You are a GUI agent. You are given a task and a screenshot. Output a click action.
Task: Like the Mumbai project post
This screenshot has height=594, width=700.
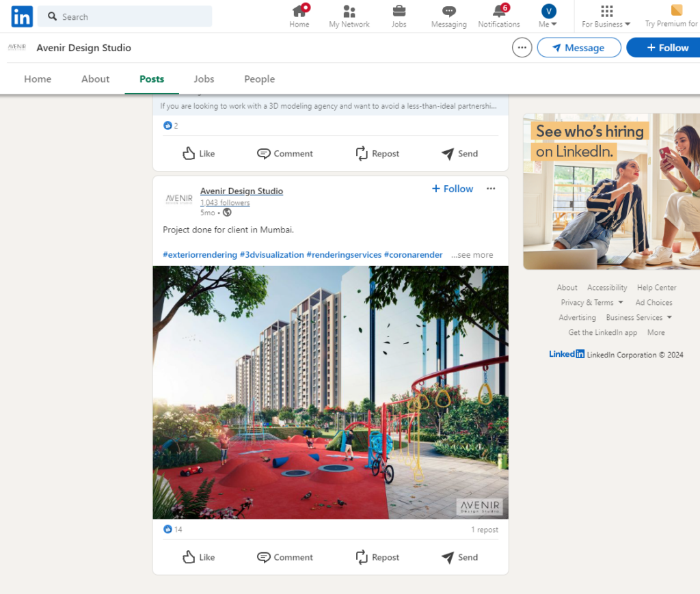coord(199,557)
